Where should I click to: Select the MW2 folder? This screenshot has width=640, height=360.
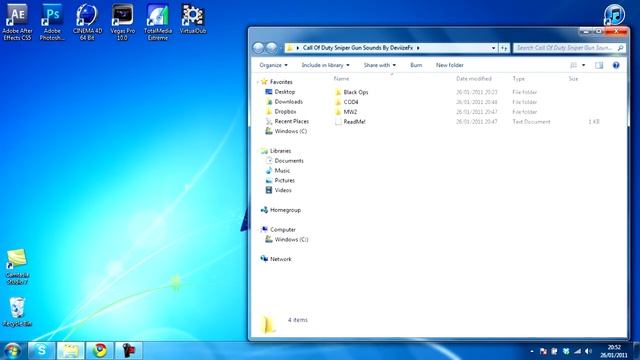pyautogui.click(x=346, y=112)
